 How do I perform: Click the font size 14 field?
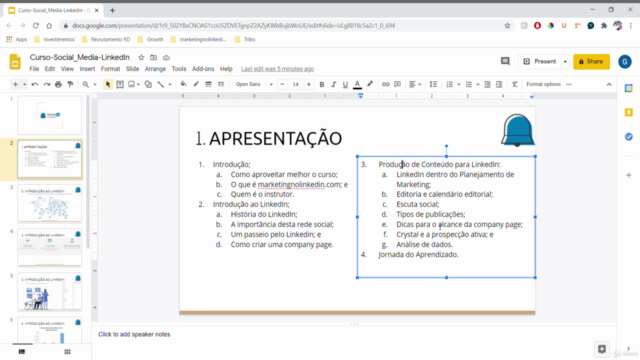pyautogui.click(x=296, y=84)
